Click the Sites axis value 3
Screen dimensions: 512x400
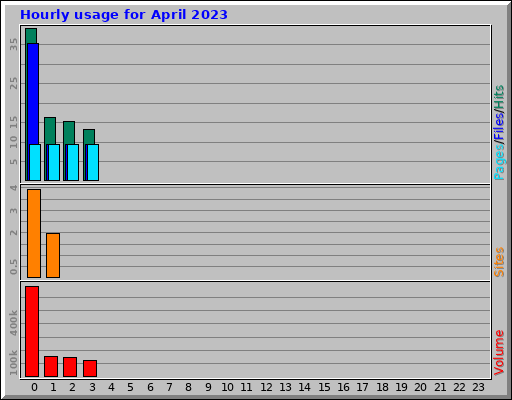coord(13,211)
